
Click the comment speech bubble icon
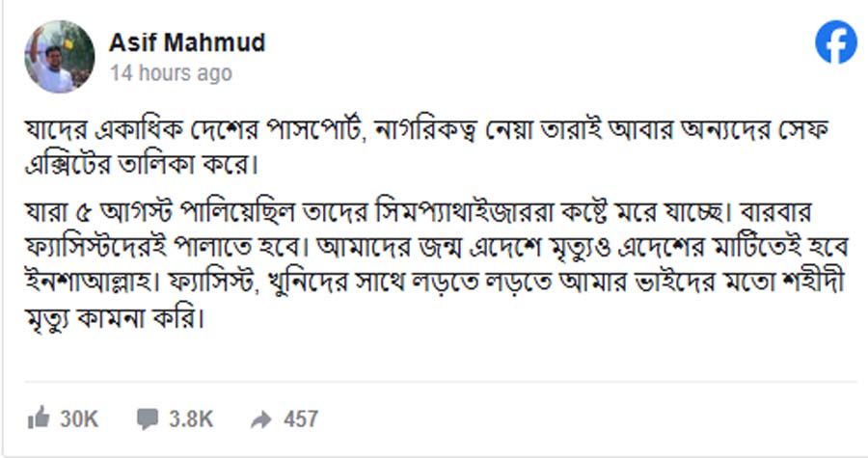pos(148,418)
